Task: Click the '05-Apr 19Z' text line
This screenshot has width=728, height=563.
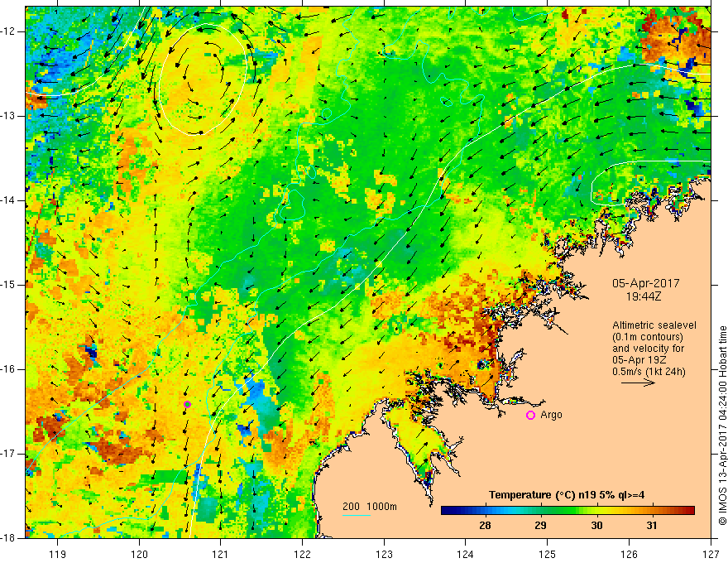Action: coord(640,359)
